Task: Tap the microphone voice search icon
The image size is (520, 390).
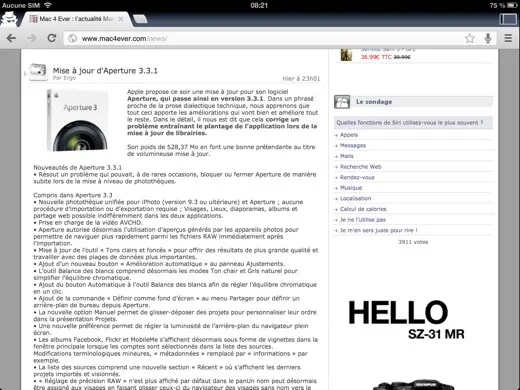Action: click(x=488, y=38)
